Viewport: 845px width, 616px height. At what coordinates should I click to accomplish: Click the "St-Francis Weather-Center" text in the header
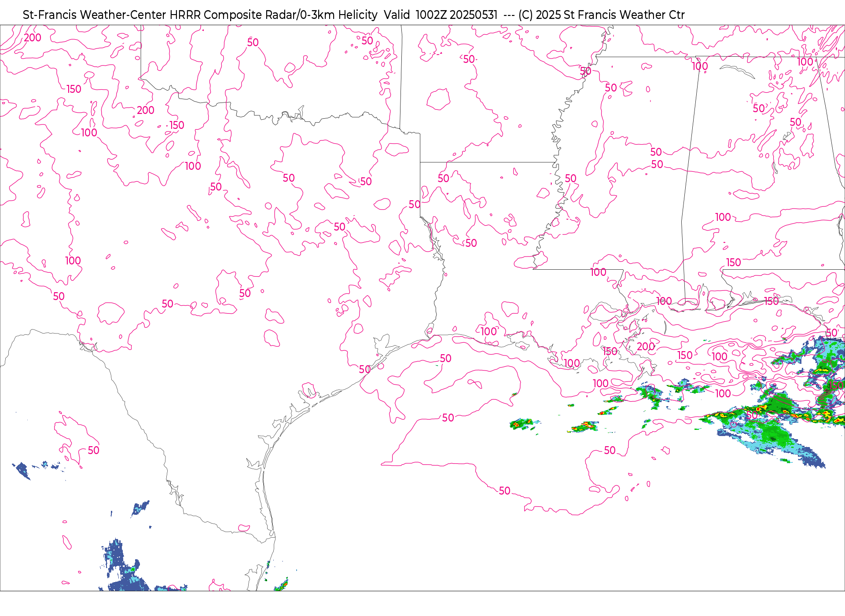point(95,15)
